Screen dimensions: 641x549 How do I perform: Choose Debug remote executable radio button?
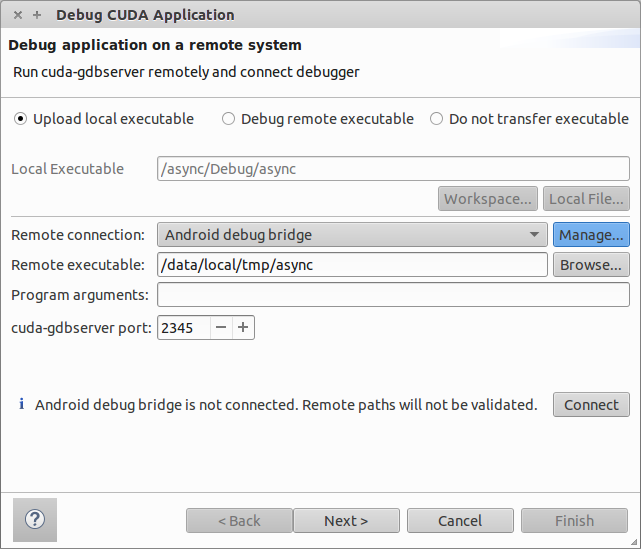click(229, 119)
